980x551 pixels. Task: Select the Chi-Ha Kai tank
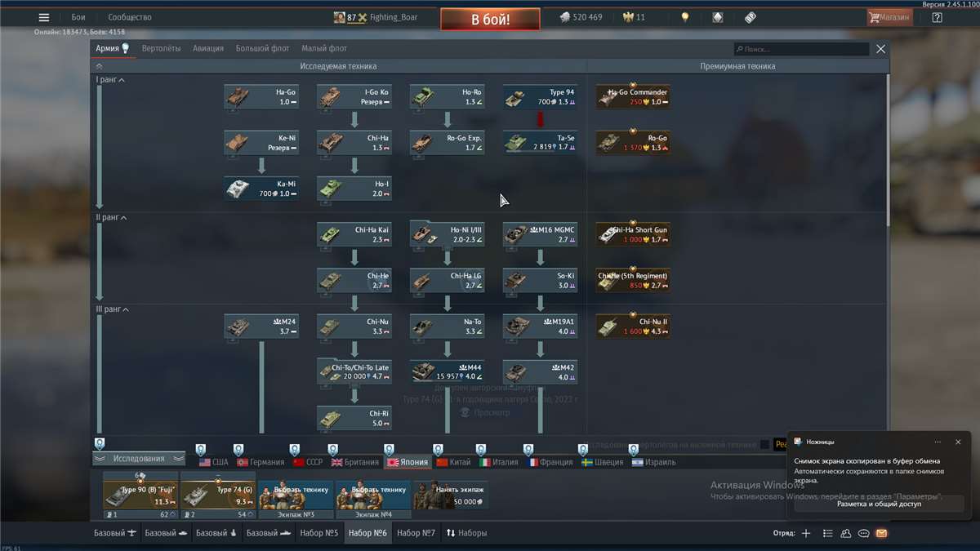coord(354,234)
